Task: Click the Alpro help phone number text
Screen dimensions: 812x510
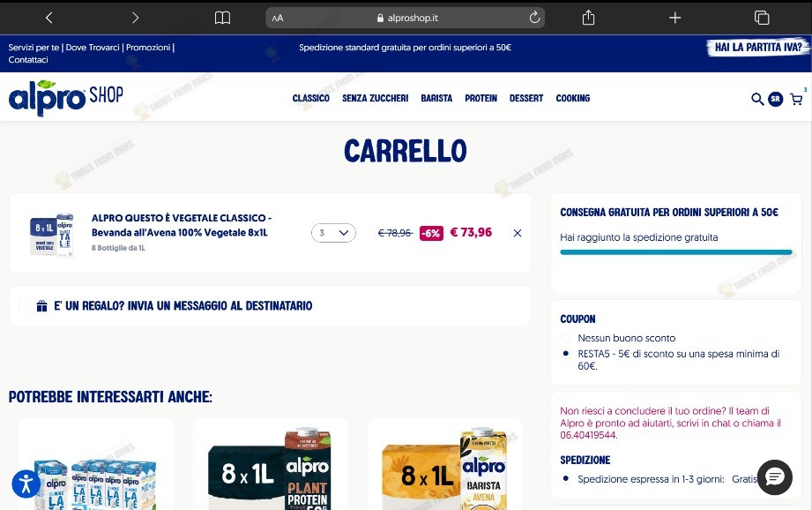Action: pyautogui.click(x=588, y=435)
